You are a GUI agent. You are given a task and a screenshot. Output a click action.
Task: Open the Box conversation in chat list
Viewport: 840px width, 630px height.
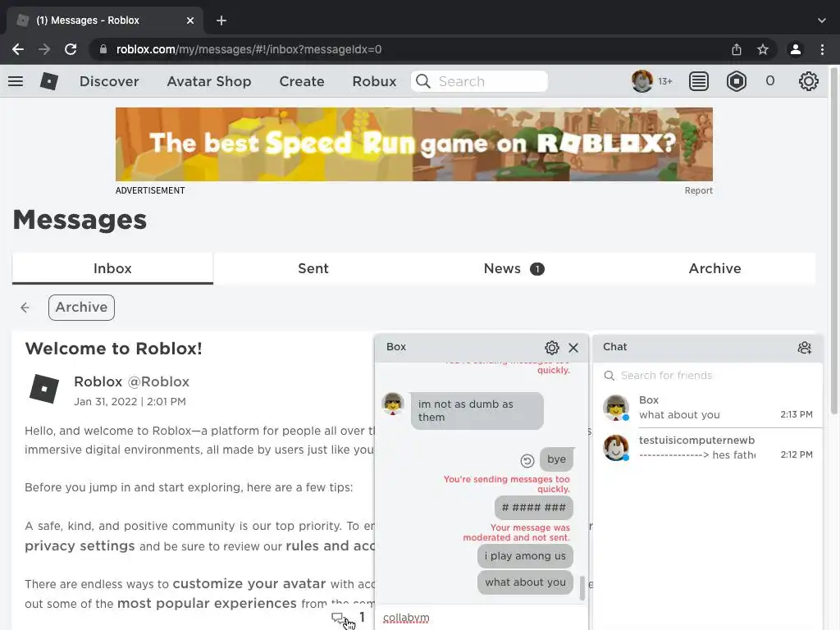click(708, 408)
